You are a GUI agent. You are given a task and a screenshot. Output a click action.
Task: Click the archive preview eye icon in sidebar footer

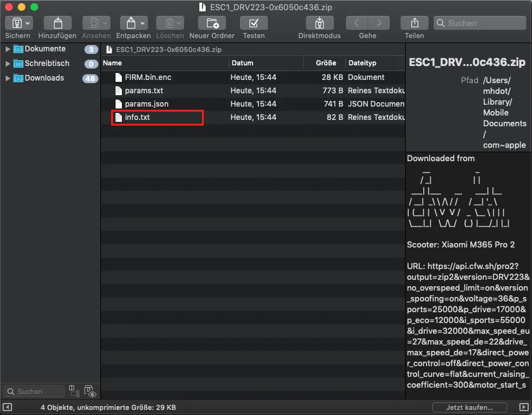90,392
